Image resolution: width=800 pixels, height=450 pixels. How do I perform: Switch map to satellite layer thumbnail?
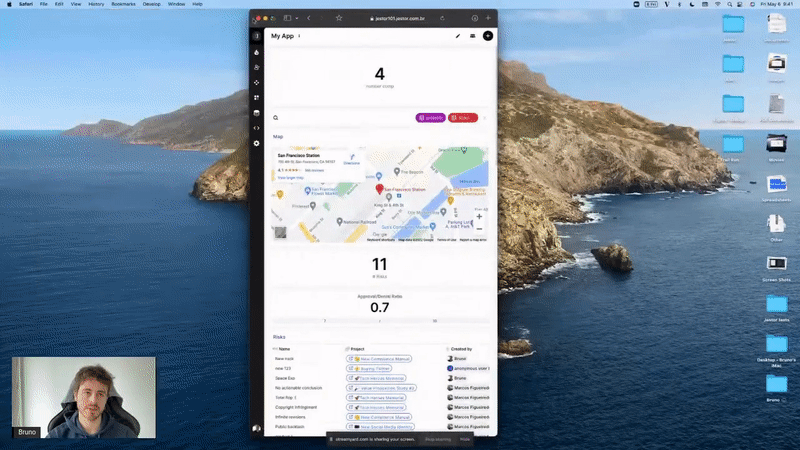point(281,233)
